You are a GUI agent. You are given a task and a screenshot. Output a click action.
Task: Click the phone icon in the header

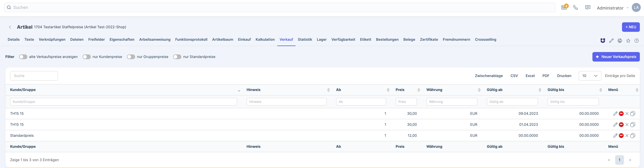coord(575,7)
